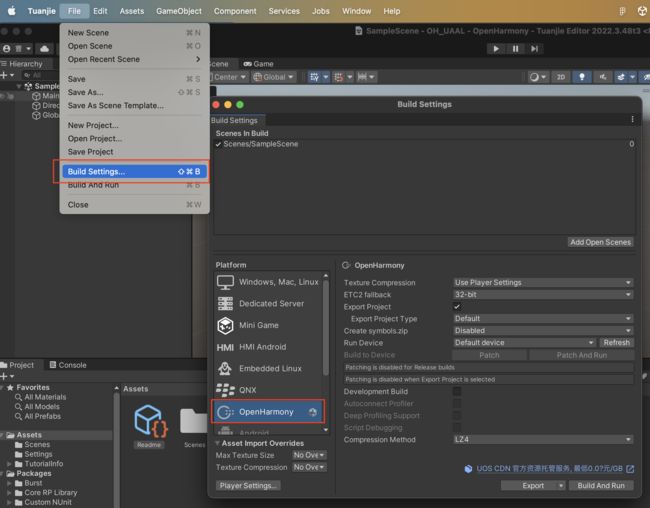Click the grid snapping icon in the scene toolbar
This screenshot has height=508, width=650.
tap(314, 77)
